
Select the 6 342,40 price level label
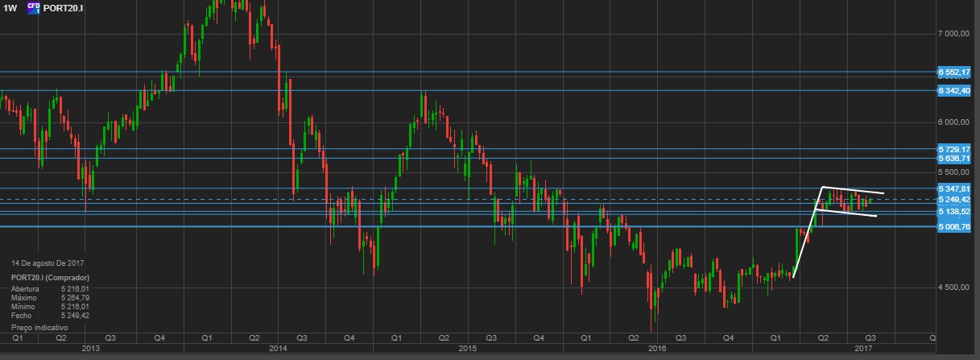[x=955, y=91]
